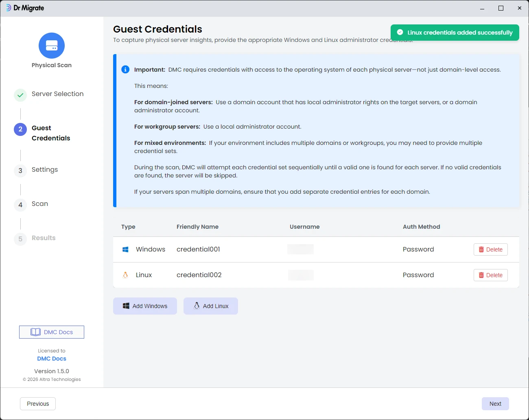Image resolution: width=529 pixels, height=420 pixels.
Task: Click the Dr Migrate logo in title bar
Action: (25, 8)
